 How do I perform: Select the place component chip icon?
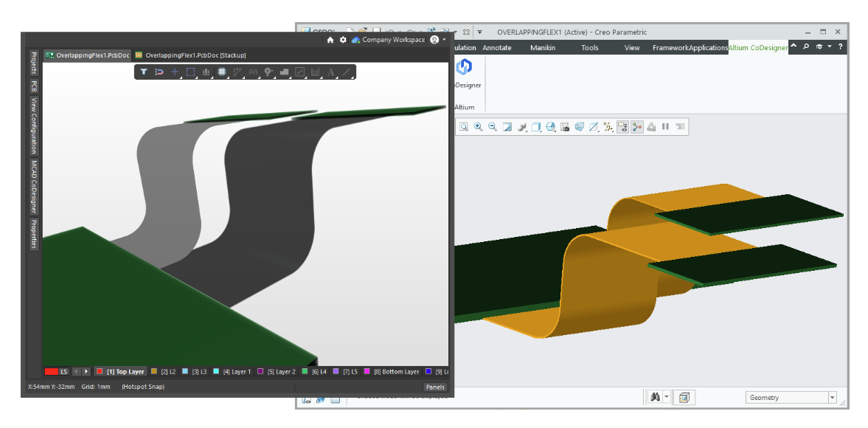[x=221, y=72]
